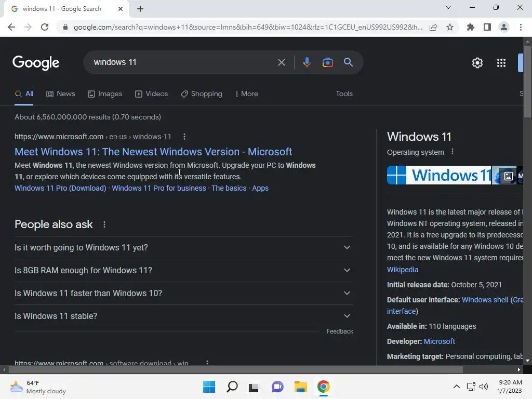
Task: Open the tab search dropdown arrow
Action: coord(448,7)
